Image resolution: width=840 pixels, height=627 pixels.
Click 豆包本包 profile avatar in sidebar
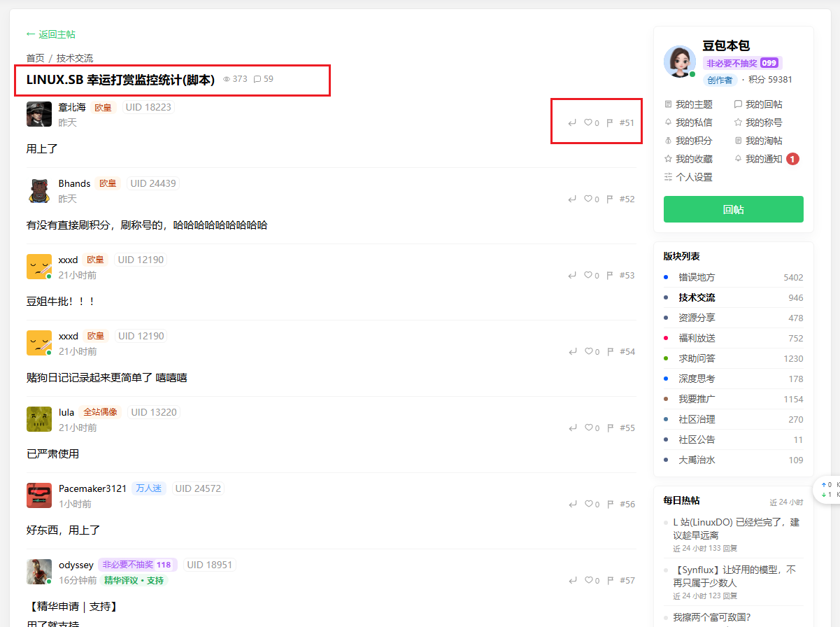click(x=680, y=62)
